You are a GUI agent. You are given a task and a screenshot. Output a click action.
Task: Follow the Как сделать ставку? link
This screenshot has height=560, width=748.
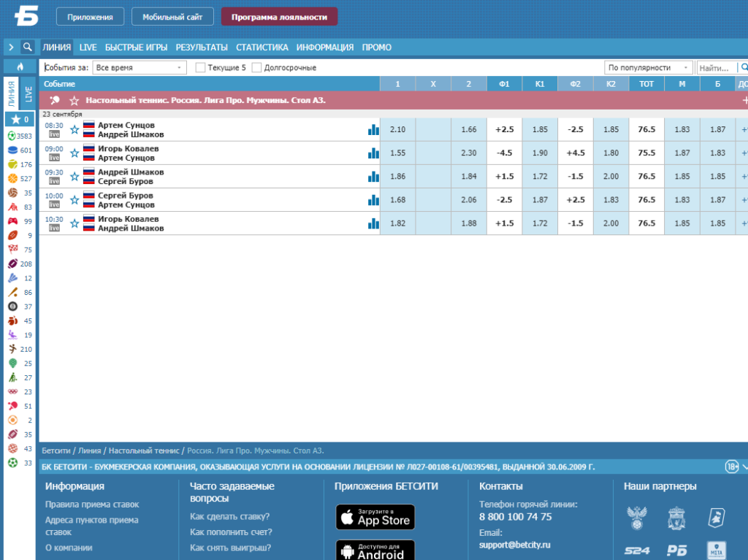(x=229, y=516)
